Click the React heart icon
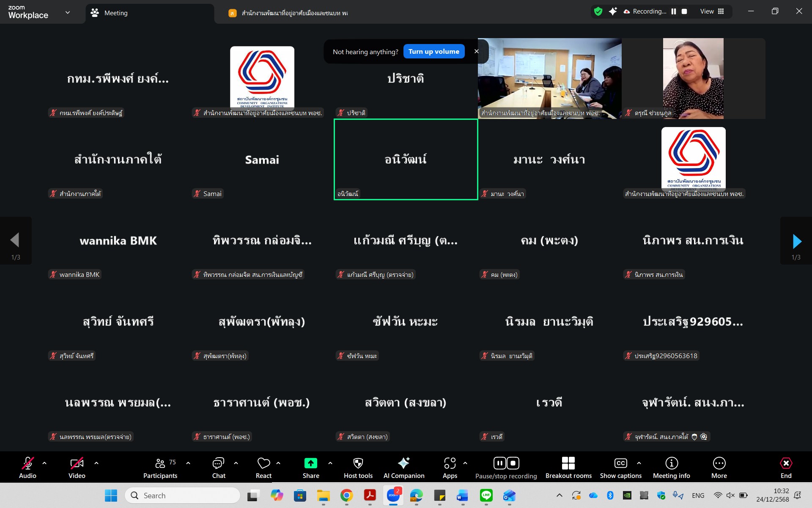This screenshot has height=508, width=812. click(x=263, y=464)
